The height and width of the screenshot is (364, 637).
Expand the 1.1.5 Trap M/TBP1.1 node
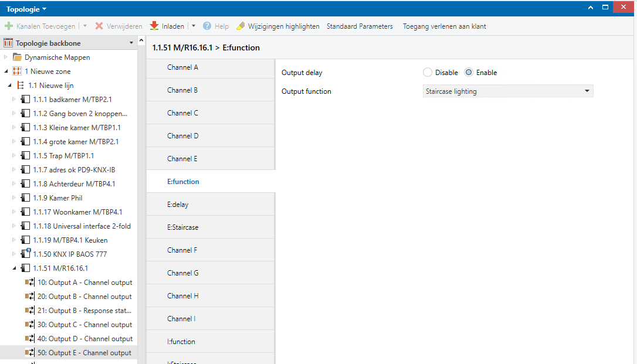[14, 156]
